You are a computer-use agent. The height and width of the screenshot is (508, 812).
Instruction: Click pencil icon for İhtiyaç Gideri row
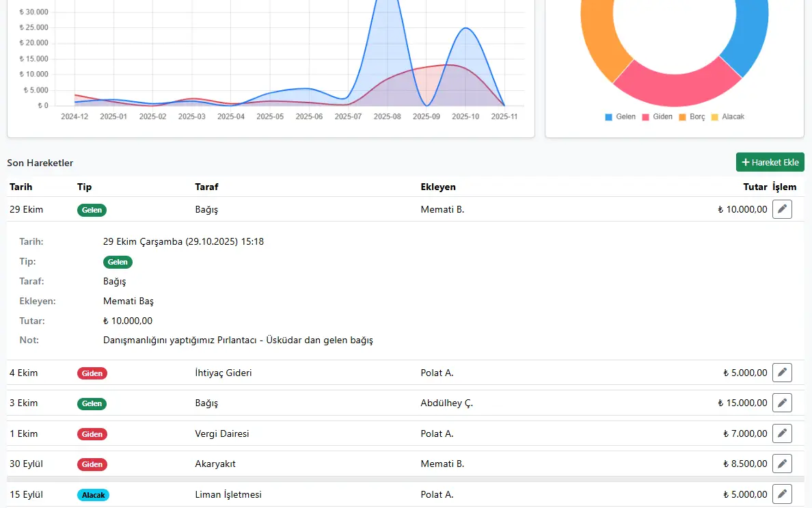click(x=782, y=373)
